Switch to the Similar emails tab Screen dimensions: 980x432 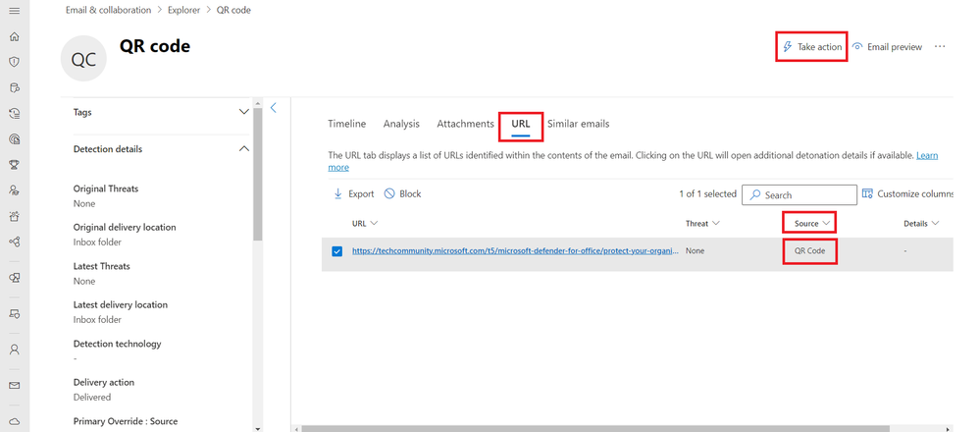pos(578,124)
